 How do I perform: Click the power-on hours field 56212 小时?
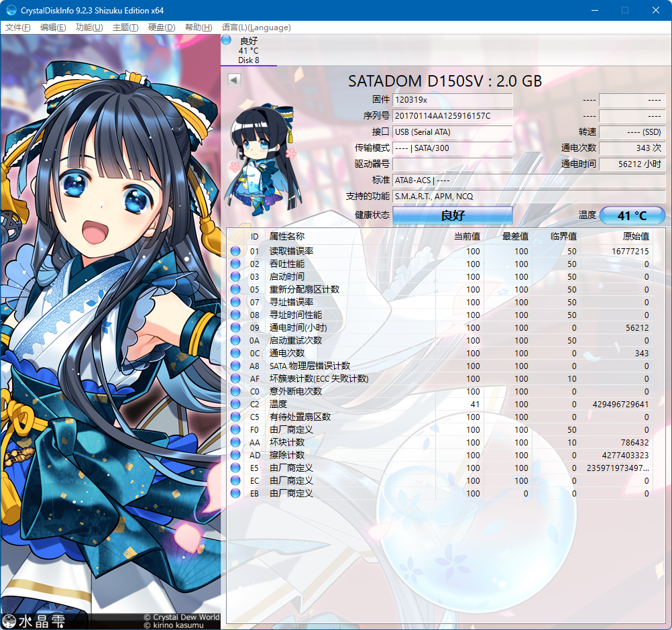coord(632,164)
